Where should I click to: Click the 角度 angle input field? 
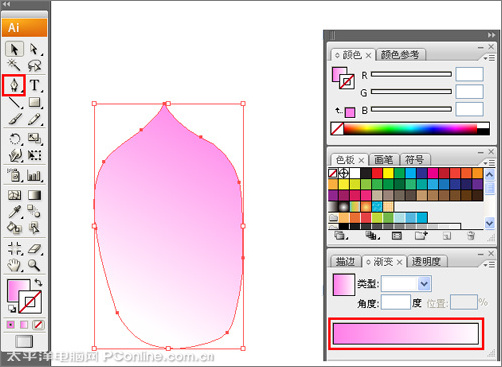[396, 302]
